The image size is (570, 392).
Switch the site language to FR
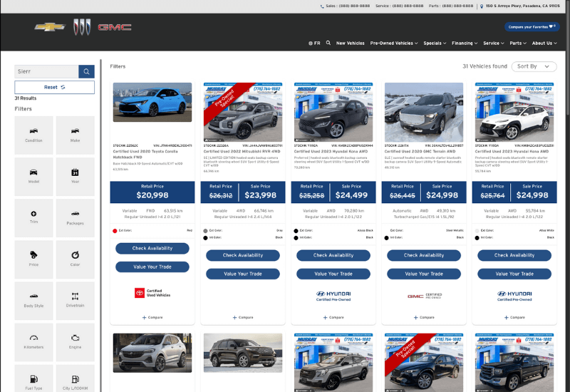tap(314, 43)
